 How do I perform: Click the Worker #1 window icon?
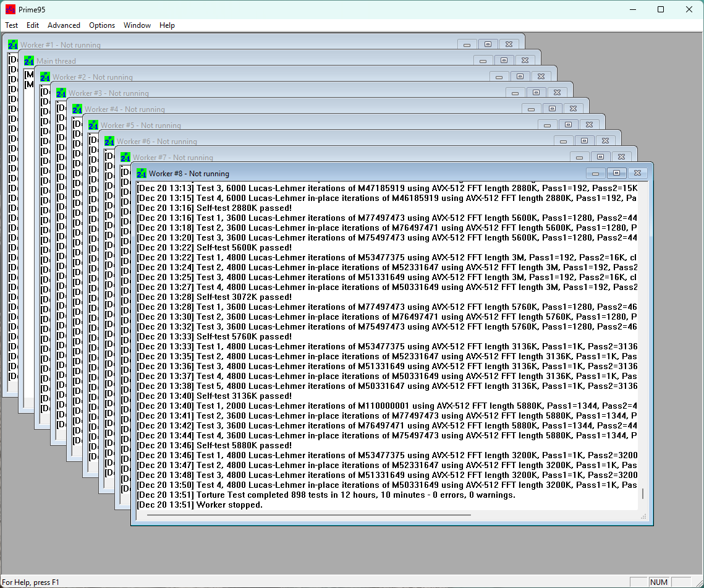point(13,45)
